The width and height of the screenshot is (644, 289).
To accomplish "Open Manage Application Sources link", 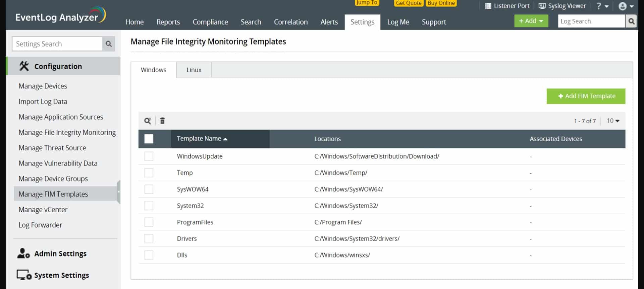I will pyautogui.click(x=61, y=117).
